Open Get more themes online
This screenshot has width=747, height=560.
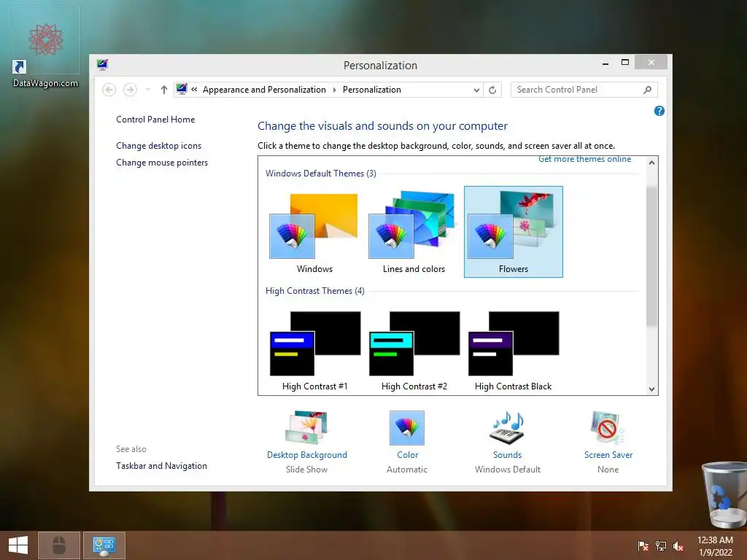point(584,159)
